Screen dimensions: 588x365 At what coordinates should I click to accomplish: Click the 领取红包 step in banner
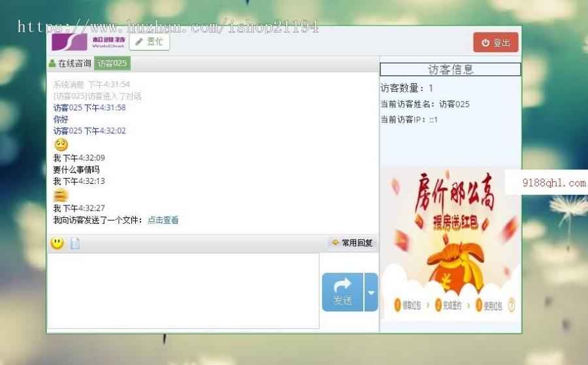point(408,305)
